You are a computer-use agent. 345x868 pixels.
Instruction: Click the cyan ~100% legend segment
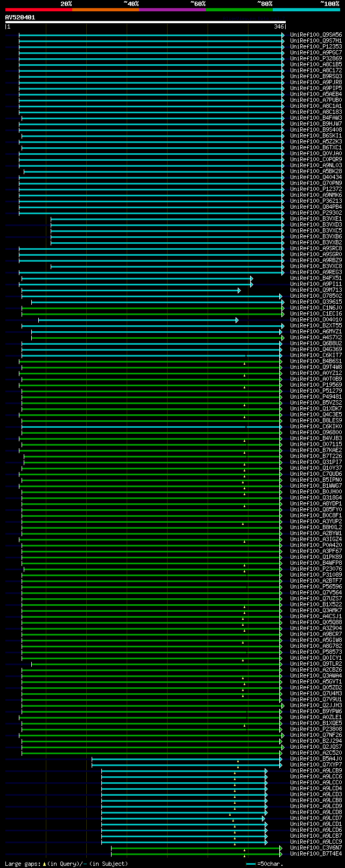[x=306, y=10]
